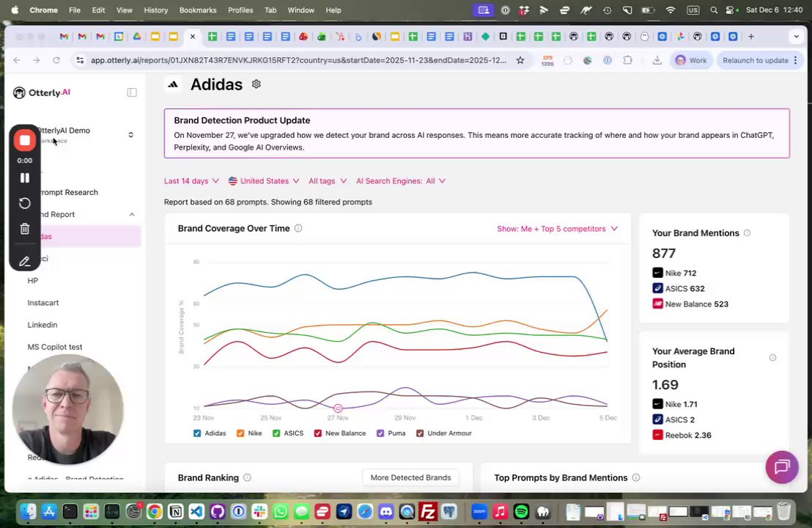Open the History menu
The height and width of the screenshot is (528, 812).
(155, 10)
